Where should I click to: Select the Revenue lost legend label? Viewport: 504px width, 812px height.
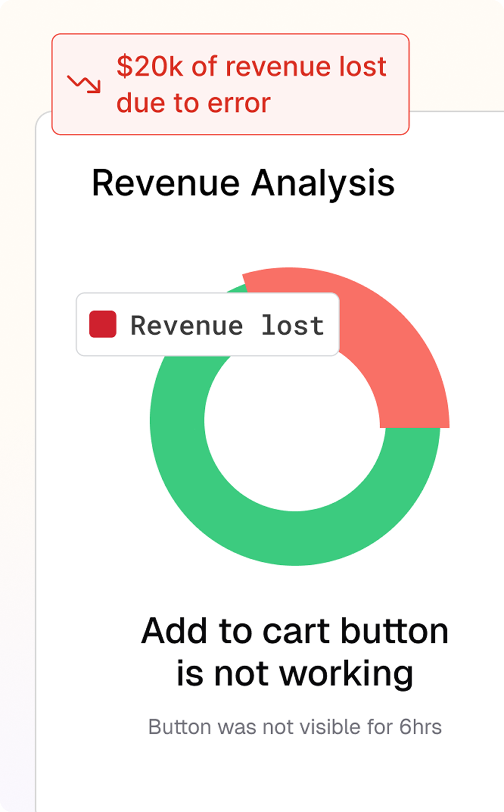click(227, 325)
